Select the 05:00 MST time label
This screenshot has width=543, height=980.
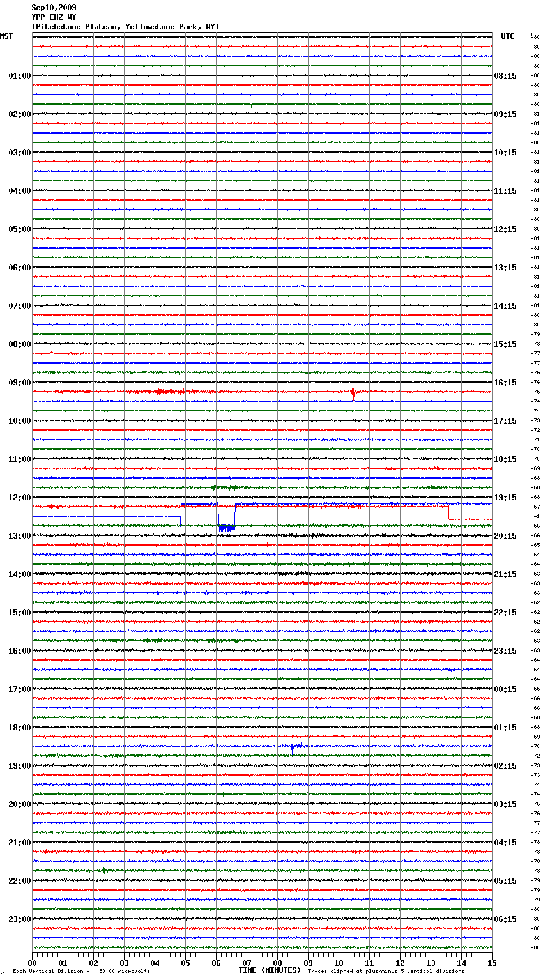click(20, 229)
